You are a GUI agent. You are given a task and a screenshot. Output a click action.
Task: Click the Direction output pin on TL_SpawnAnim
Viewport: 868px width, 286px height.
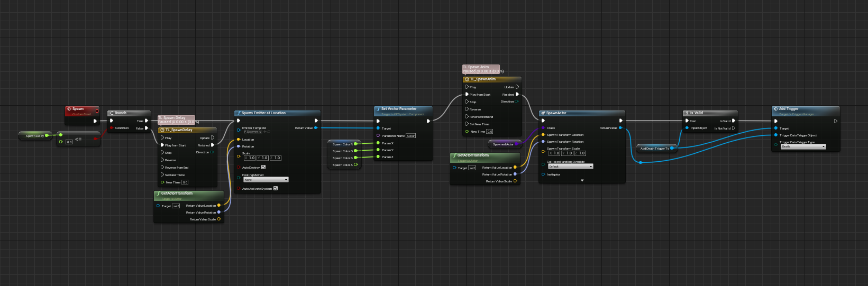(517, 102)
